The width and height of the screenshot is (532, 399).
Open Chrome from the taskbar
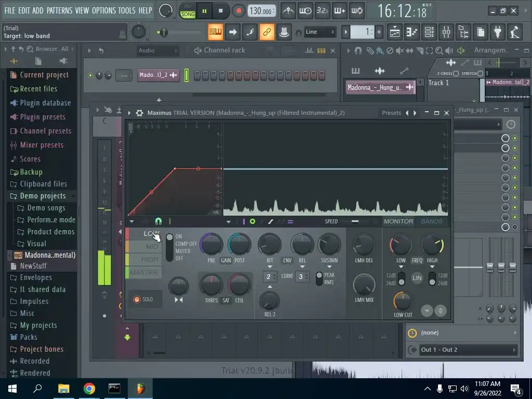(89, 389)
